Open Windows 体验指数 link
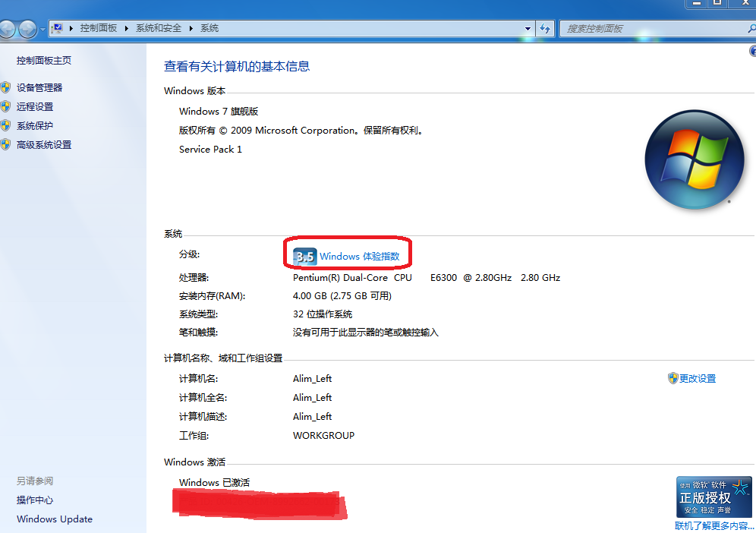Viewport: 756px width, 533px height. [359, 256]
